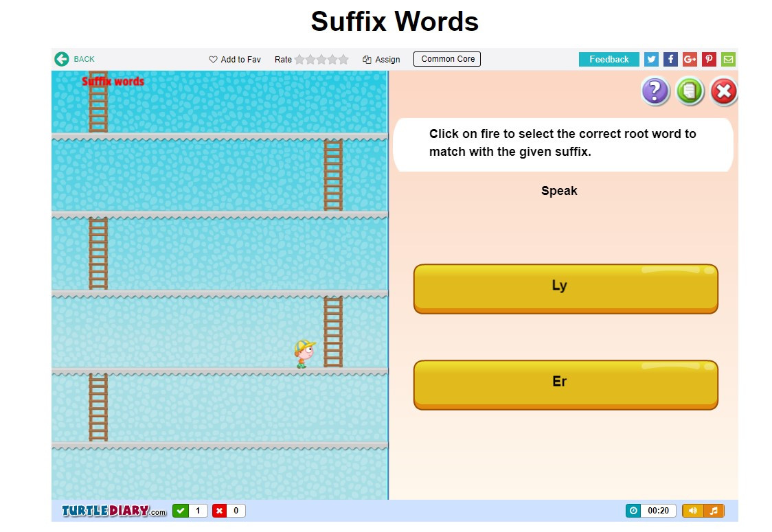Toggle the sound effects speaker icon
Screen dimensions: 772x532
[692, 511]
